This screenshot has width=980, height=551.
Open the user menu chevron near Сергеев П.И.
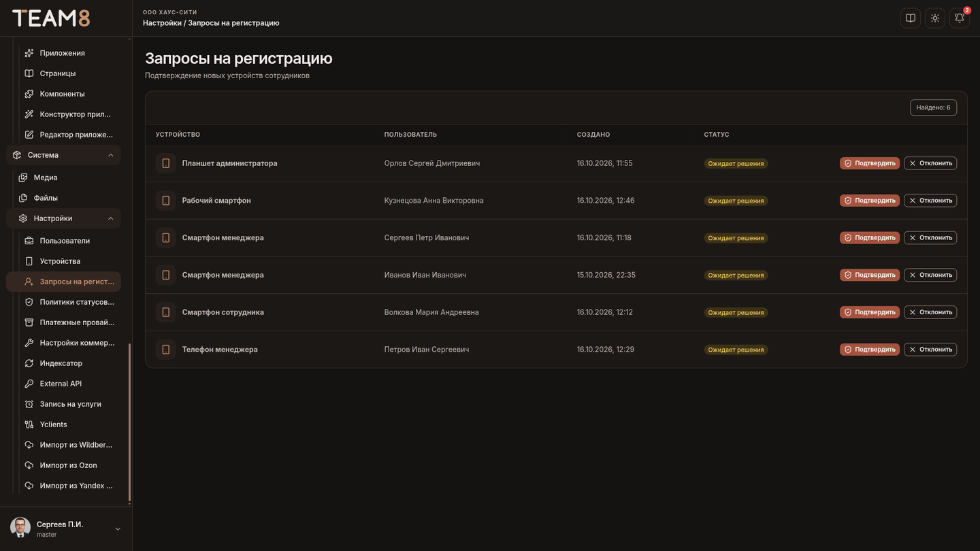[x=118, y=529]
